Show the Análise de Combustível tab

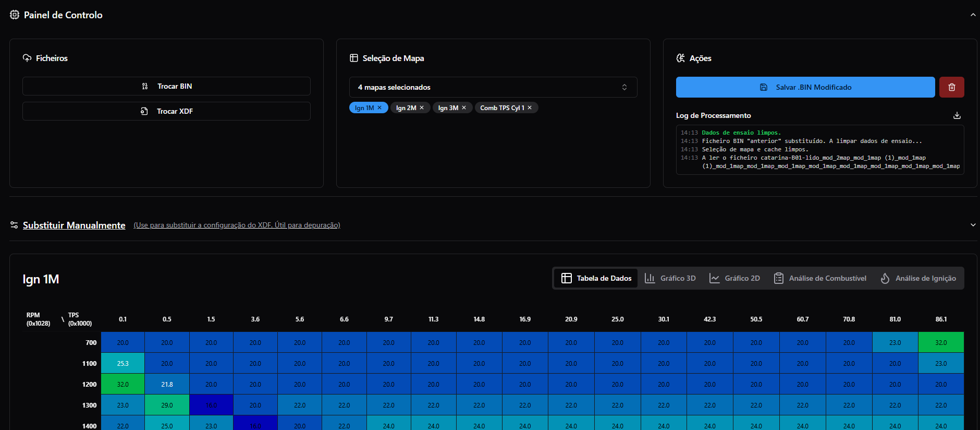(x=820, y=278)
